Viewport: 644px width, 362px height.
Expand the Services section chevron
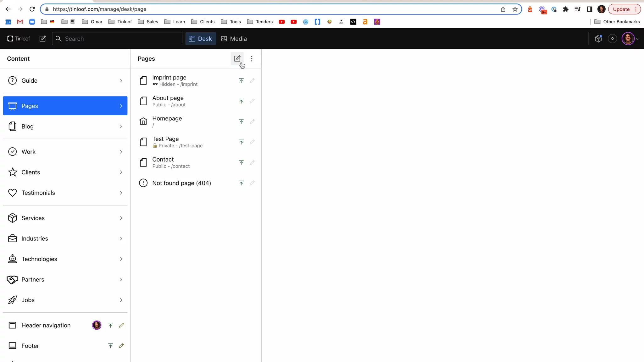click(x=121, y=218)
